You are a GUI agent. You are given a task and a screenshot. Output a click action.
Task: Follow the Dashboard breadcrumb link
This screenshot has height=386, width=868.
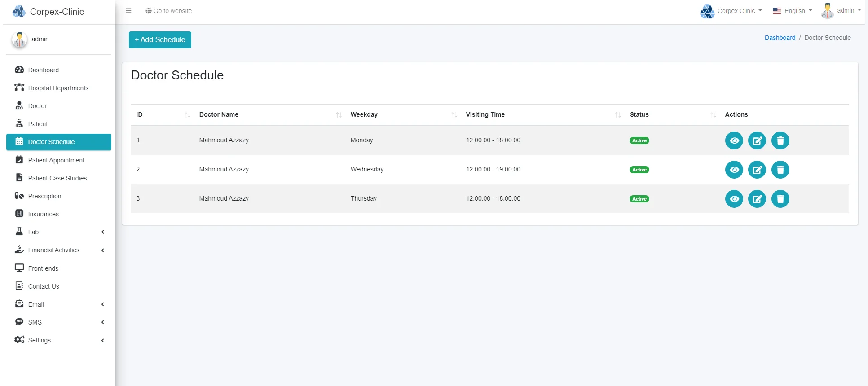[x=780, y=38]
